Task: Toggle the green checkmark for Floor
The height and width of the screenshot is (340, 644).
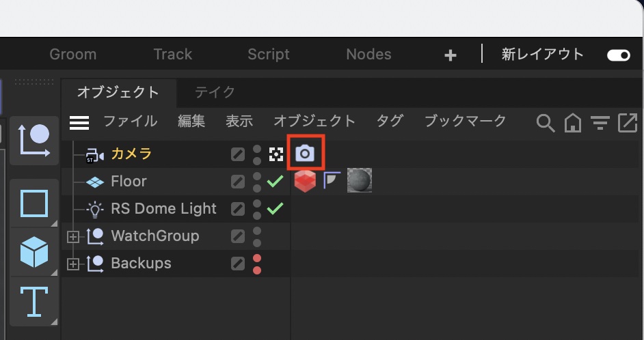Action: coord(275,181)
